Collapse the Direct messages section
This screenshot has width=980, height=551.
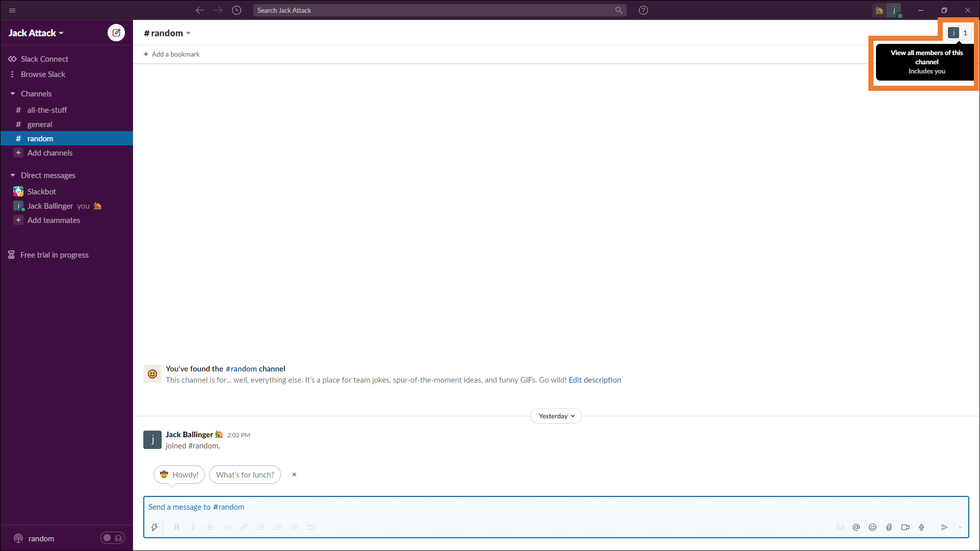click(x=13, y=176)
